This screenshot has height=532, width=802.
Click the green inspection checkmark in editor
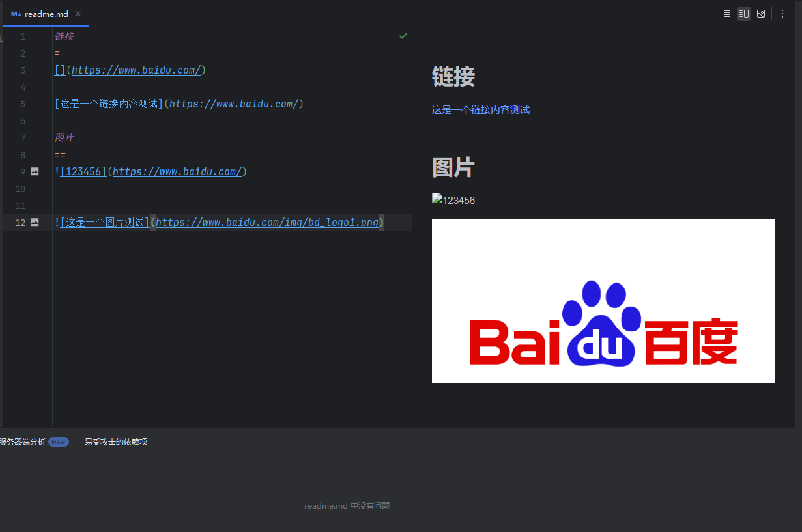click(403, 36)
